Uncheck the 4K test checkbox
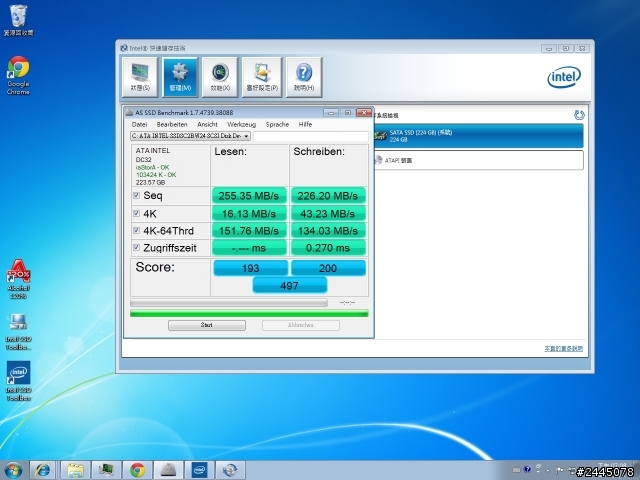This screenshot has width=640, height=480. point(136,213)
